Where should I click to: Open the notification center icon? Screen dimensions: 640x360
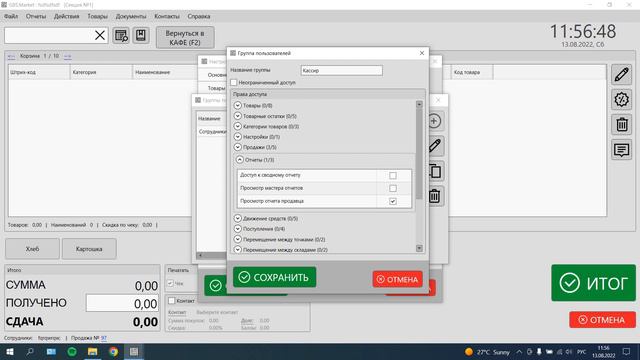point(626,352)
